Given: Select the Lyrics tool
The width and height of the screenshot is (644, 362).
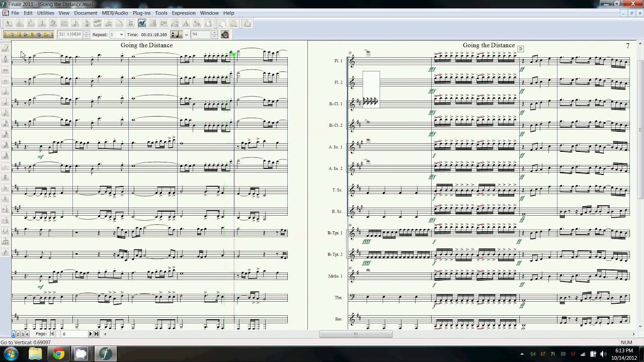Looking at the screenshot, I should tap(175, 23).
